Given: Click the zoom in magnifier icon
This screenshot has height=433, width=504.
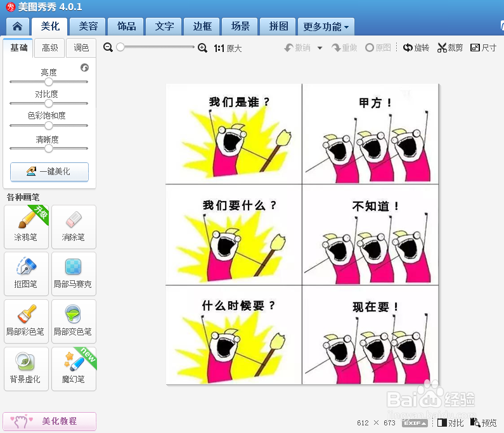Looking at the screenshot, I should click(x=202, y=48).
